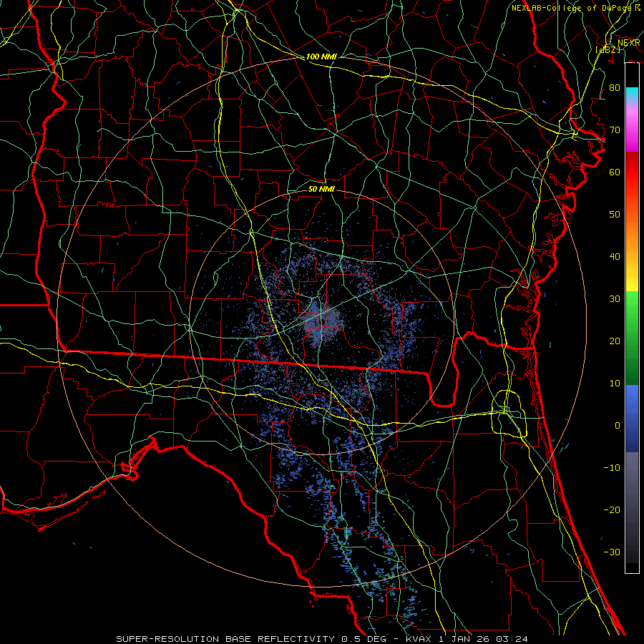Click the 10 value on the reflectivity scale
This screenshot has height=644, width=644.
[615, 384]
